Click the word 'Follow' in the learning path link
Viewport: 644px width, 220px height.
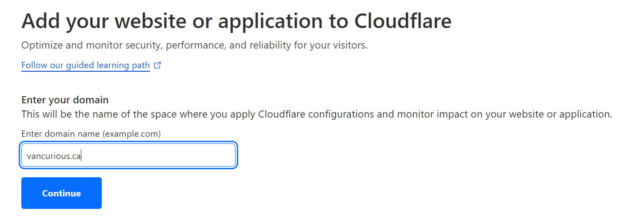[x=33, y=65]
